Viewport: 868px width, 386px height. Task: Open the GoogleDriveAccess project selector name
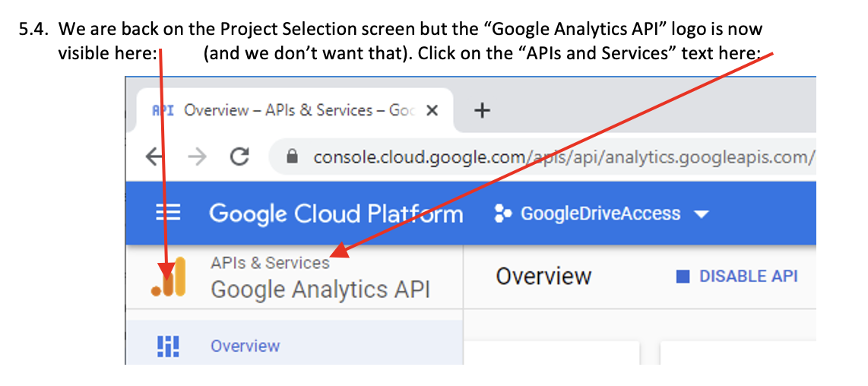pos(600,214)
